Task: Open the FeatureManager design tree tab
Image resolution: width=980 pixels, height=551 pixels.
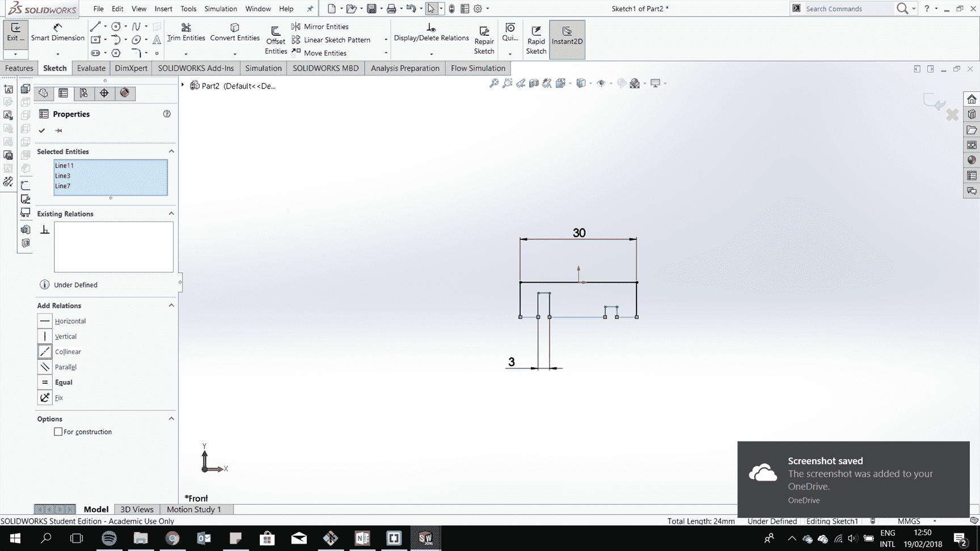Action: pos(43,93)
